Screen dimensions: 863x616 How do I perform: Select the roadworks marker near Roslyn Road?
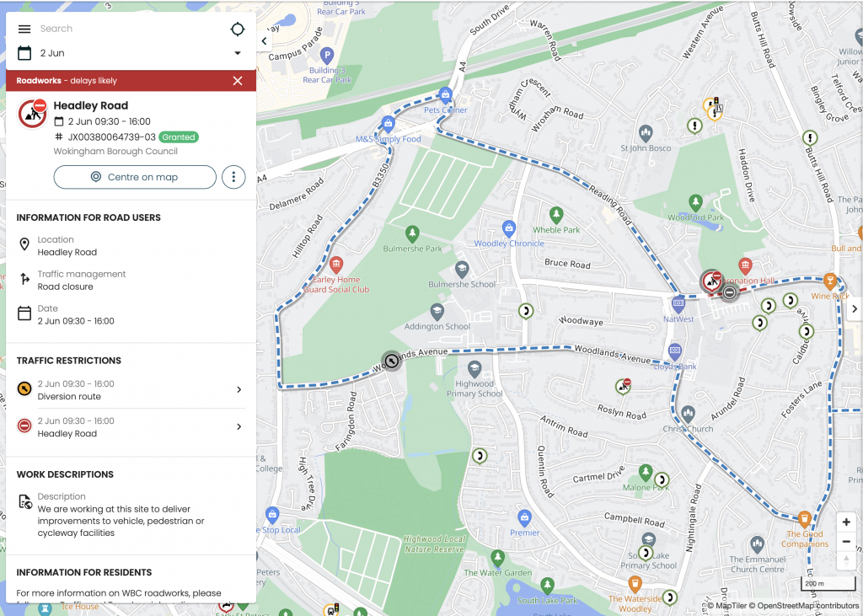point(623,386)
